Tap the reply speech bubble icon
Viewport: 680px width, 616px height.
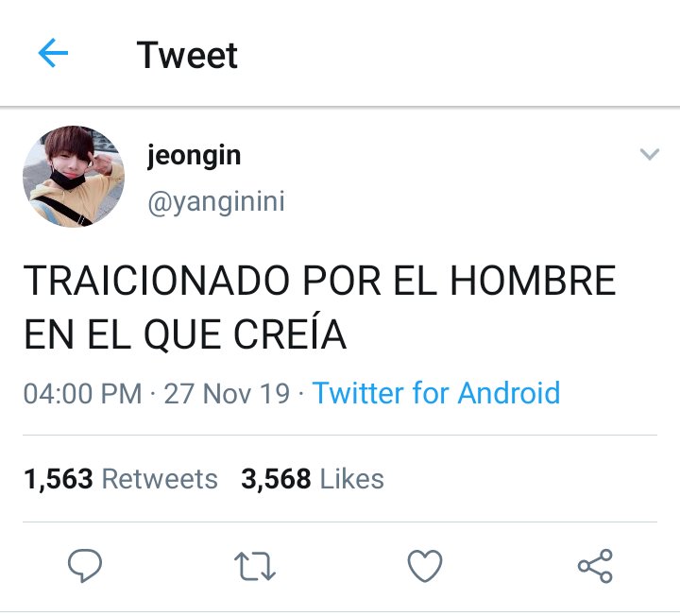85,565
